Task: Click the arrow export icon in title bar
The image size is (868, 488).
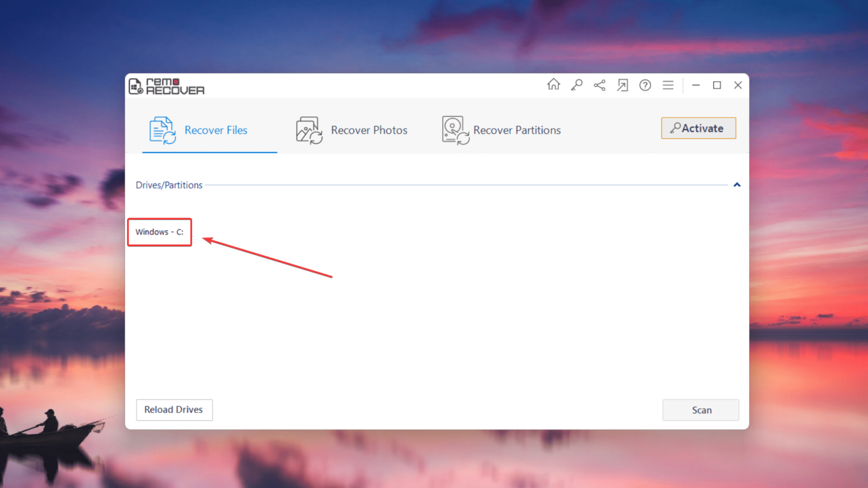Action: tap(622, 85)
